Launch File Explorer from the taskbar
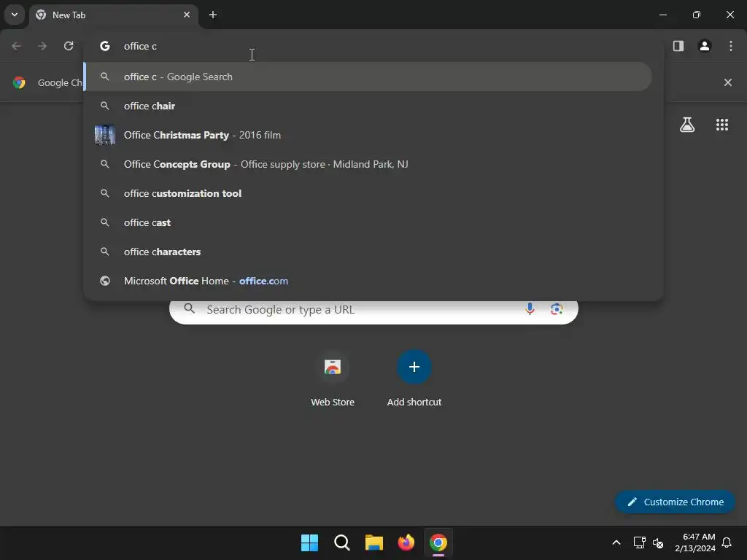This screenshot has height=560, width=747. 374,542
